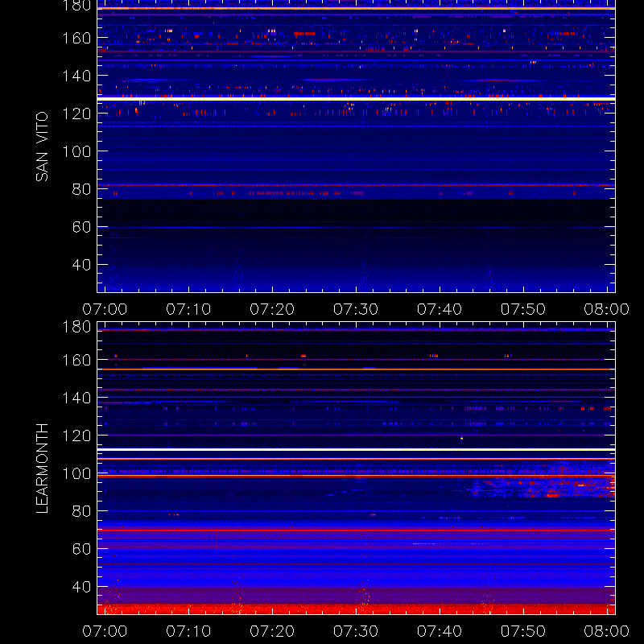This screenshot has width=644, height=644.
Task: Select the 100 tick label on San Vito plot
Action: pos(76,151)
